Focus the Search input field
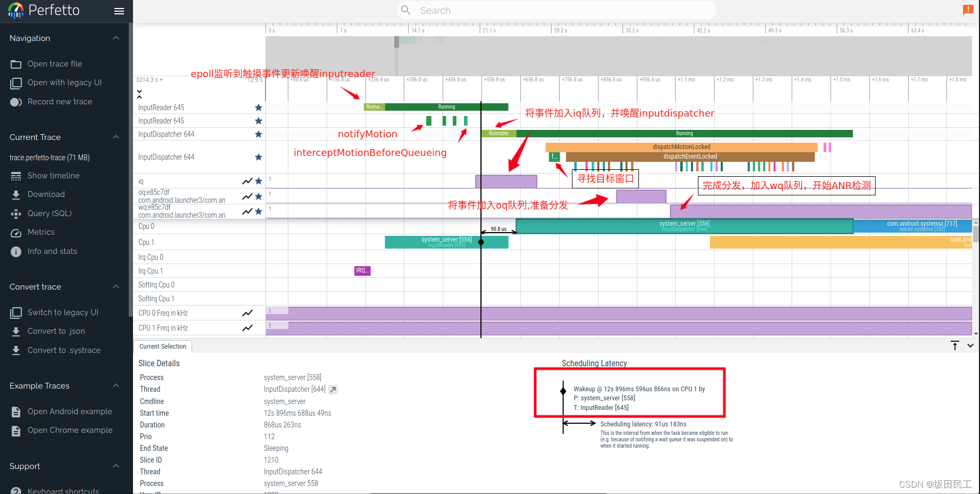The image size is (980, 494). (556, 10)
